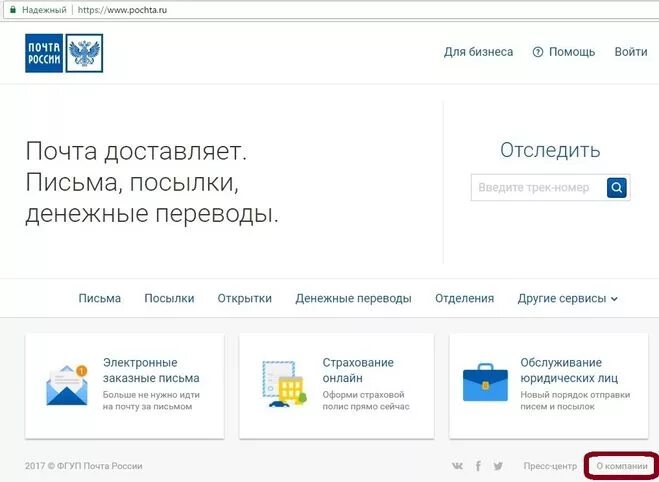Open Электронные заказные письма card title
This screenshot has width=659, height=482.
[x=151, y=370]
